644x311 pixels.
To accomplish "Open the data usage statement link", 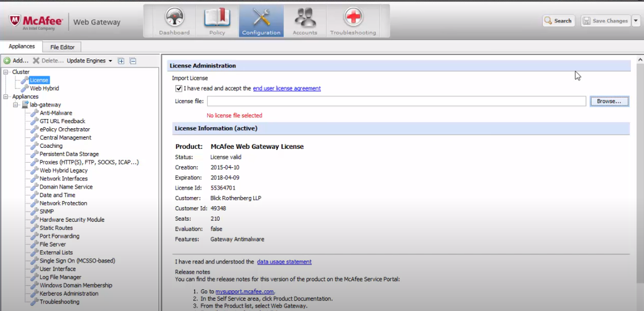I will [x=284, y=262].
